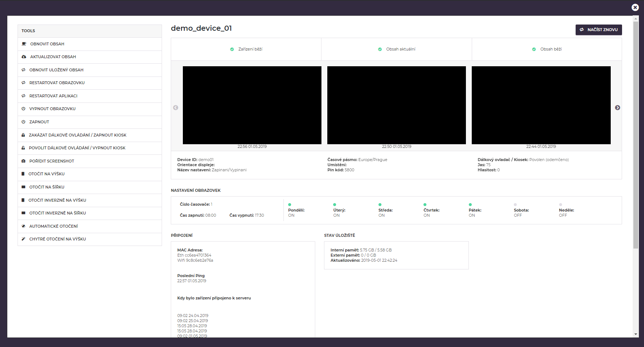Image resolution: width=644 pixels, height=347 pixels.
Task: Click Zakázat dálkové ovládání / Zapnout kiosk
Action: [x=90, y=135]
